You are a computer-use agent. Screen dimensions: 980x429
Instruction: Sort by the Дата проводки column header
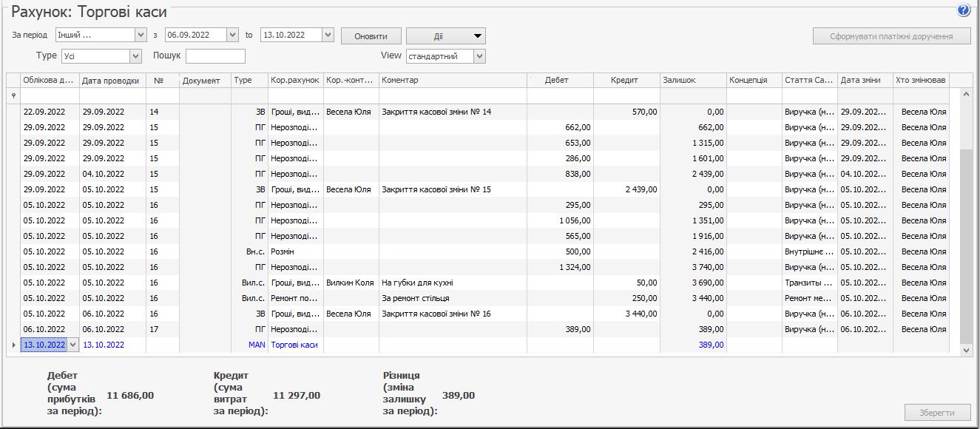(x=110, y=81)
